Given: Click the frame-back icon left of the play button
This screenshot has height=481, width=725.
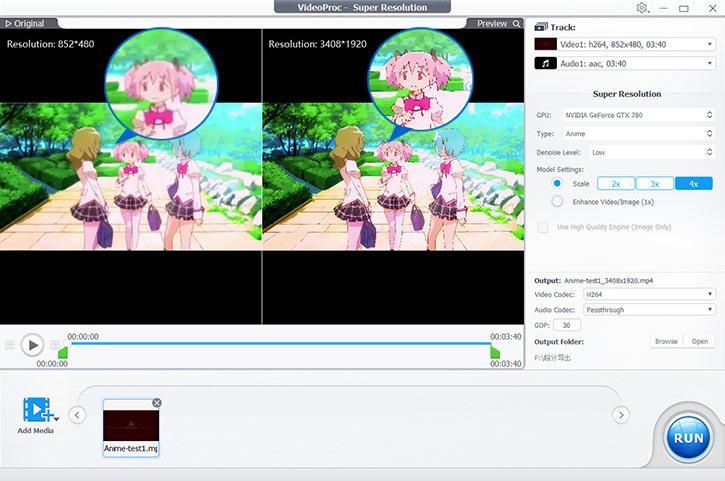Looking at the screenshot, I should pos(10,345).
